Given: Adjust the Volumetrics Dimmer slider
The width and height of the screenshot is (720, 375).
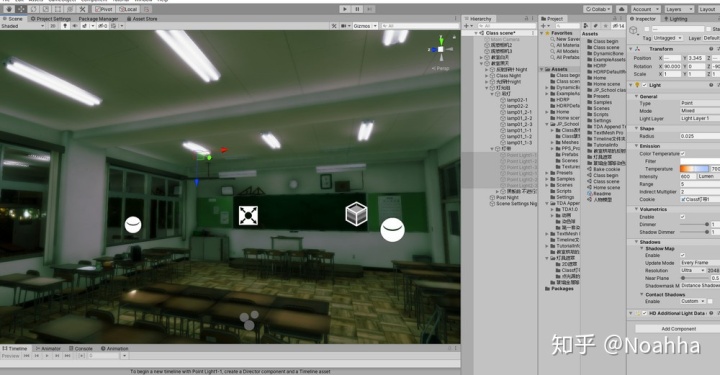Looking at the screenshot, I should point(694,224).
